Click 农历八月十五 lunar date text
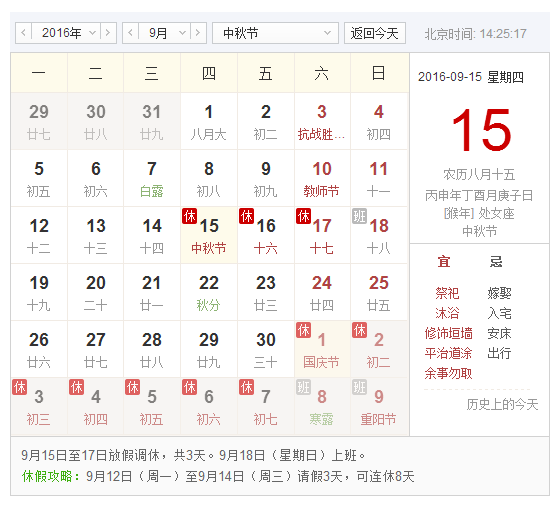 479,175
